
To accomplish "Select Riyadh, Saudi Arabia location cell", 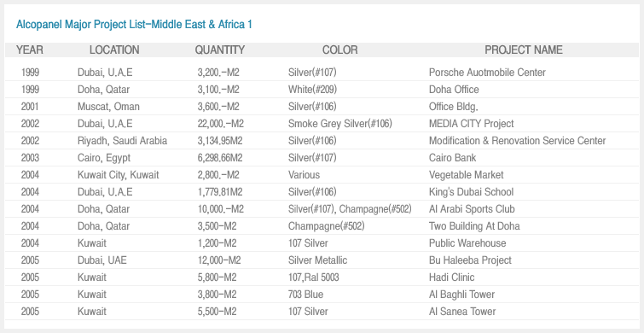I will [x=122, y=141].
